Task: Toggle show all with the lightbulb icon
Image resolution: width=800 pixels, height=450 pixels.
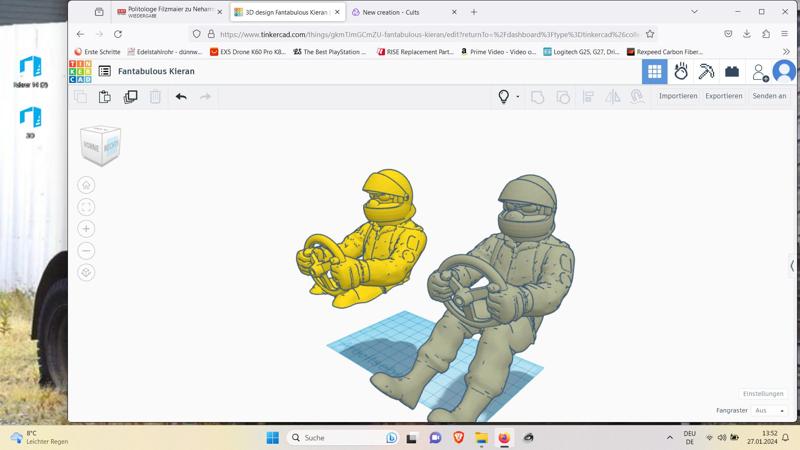Action: tap(504, 96)
